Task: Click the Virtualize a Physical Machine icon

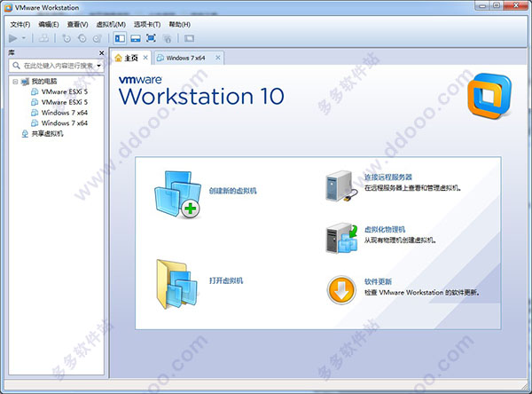Action: pyautogui.click(x=341, y=237)
